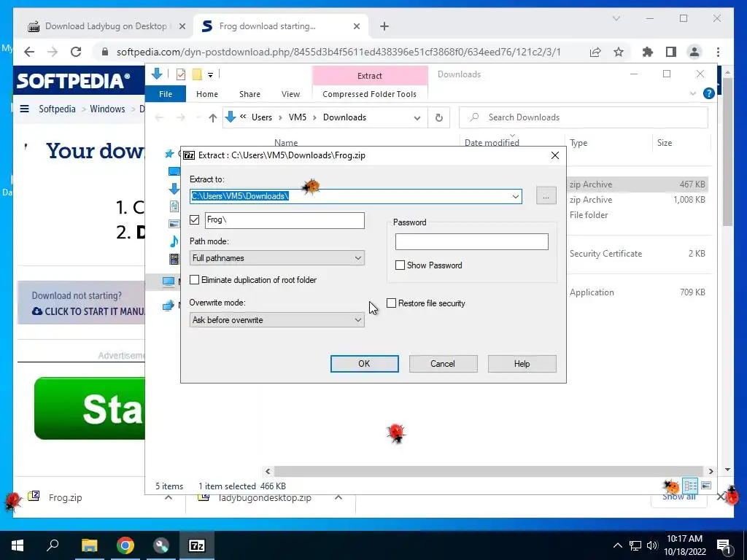Open Chrome from taskbar

125,545
